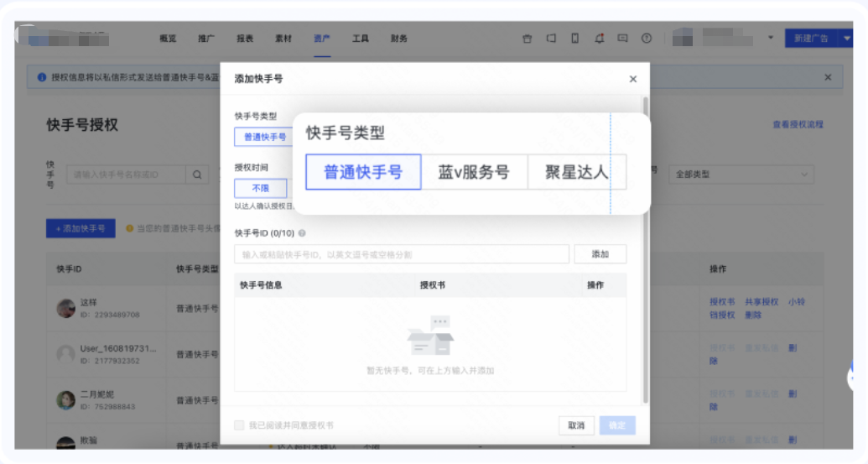Open the 查看授权流程 link
The image size is (868, 464).
pyautogui.click(x=798, y=124)
